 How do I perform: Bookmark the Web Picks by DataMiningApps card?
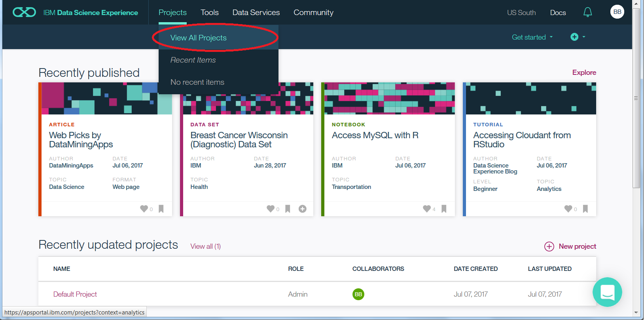coord(161,209)
